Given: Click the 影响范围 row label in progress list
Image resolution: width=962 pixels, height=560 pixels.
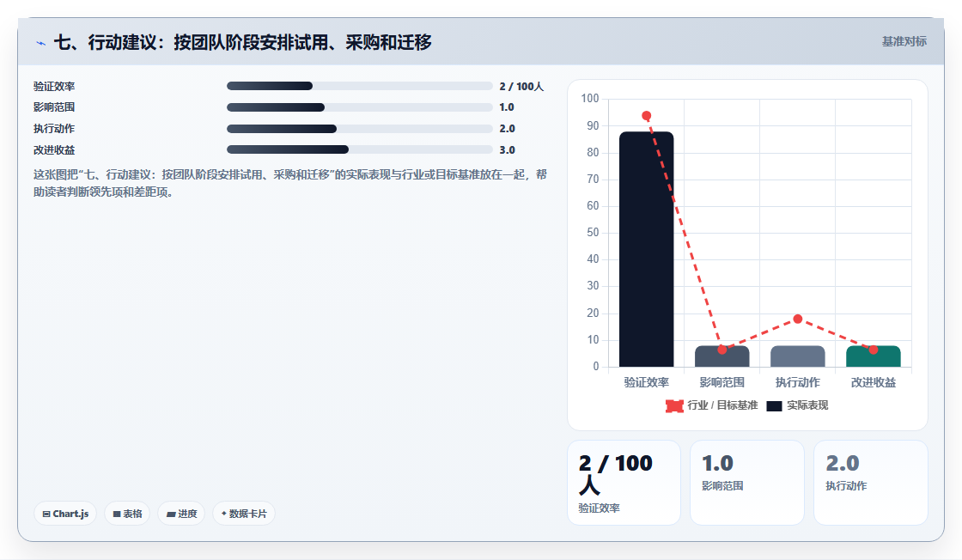Looking at the screenshot, I should pyautogui.click(x=54, y=107).
